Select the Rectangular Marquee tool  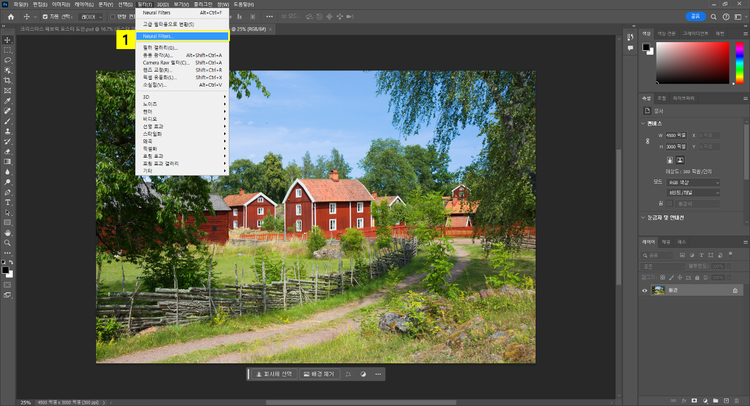pos(7,50)
